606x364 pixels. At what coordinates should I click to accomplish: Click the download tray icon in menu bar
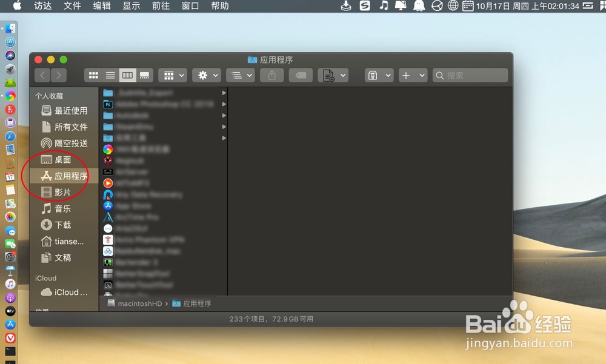[x=346, y=6]
